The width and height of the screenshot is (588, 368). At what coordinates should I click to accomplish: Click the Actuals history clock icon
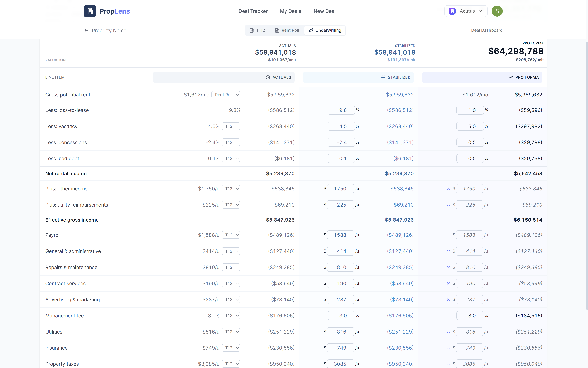point(268,77)
